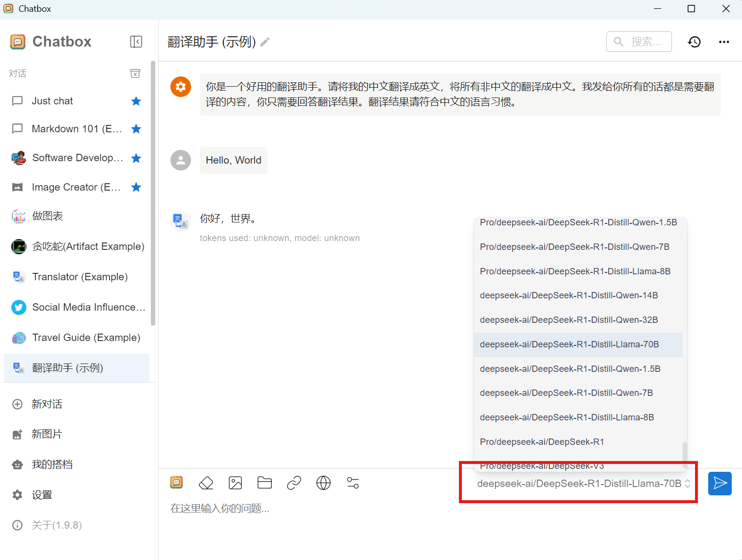Click the 做图表 chart icon
This screenshot has width=742, height=560.
click(x=19, y=216)
